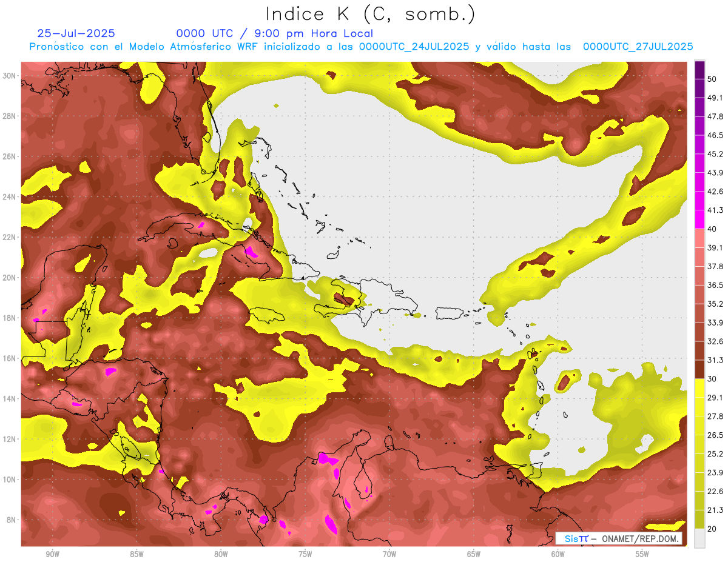Click the '24N' latitude label
The width and height of the screenshot is (728, 562).
(x=10, y=197)
